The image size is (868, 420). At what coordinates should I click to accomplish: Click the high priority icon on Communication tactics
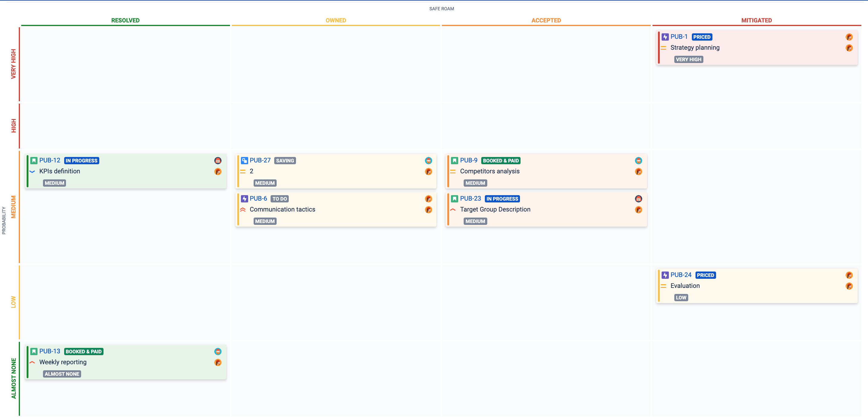coord(243,209)
